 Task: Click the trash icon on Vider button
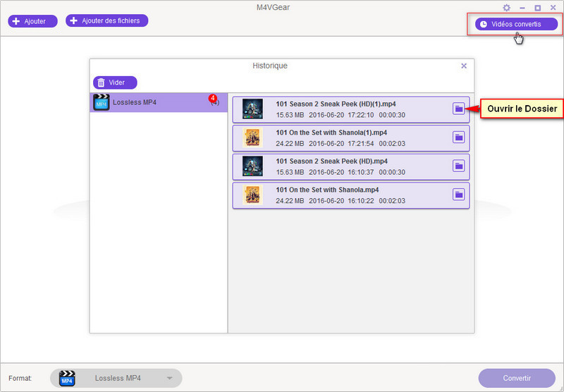click(x=101, y=82)
